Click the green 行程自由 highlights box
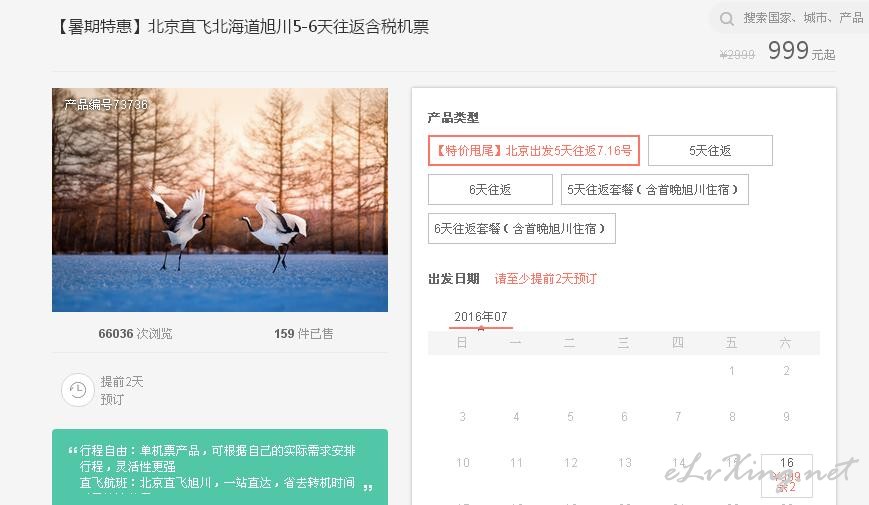Image resolution: width=869 pixels, height=505 pixels. click(x=220, y=467)
